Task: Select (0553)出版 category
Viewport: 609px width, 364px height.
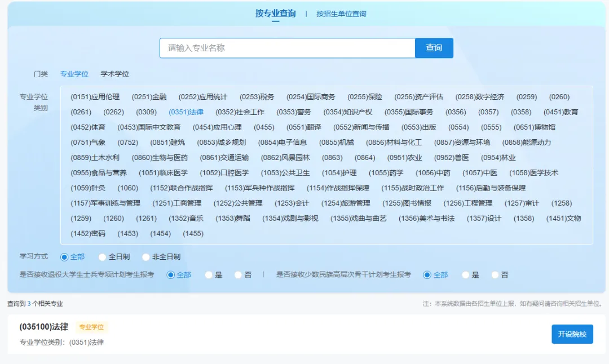Action: (x=418, y=127)
